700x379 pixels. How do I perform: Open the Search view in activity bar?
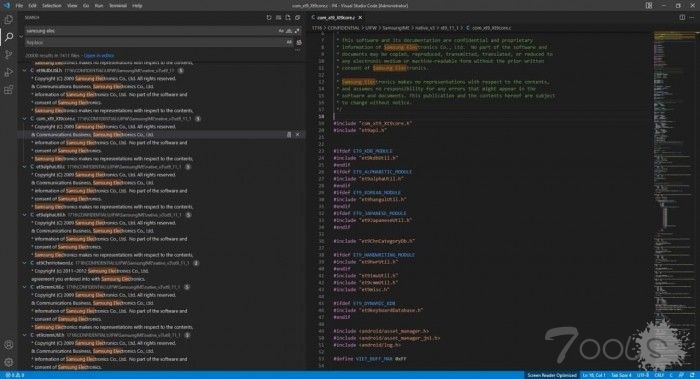point(8,37)
